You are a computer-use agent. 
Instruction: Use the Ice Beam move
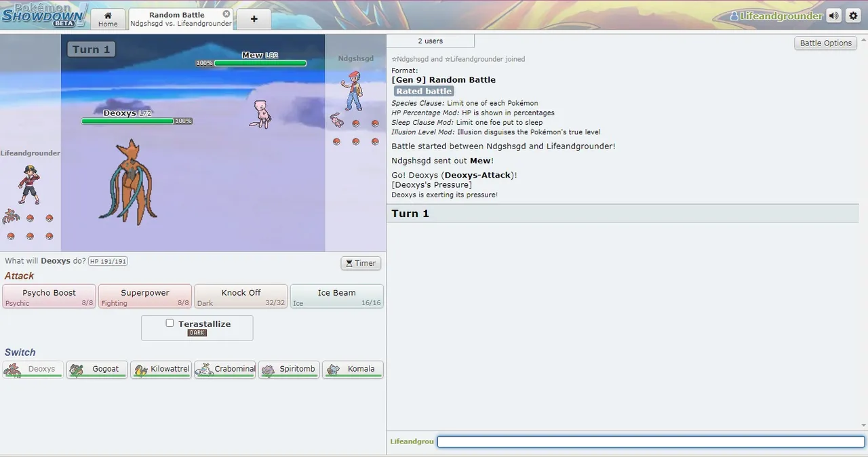336,296
